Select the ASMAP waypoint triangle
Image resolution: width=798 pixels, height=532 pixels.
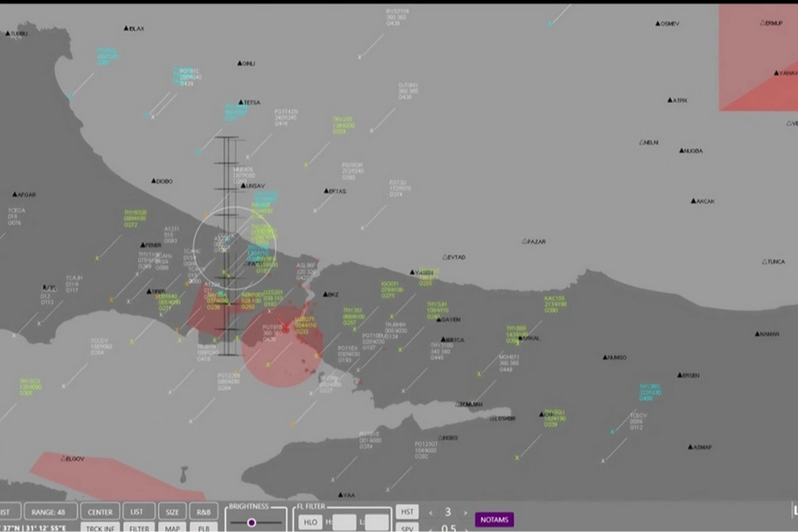coord(690,447)
